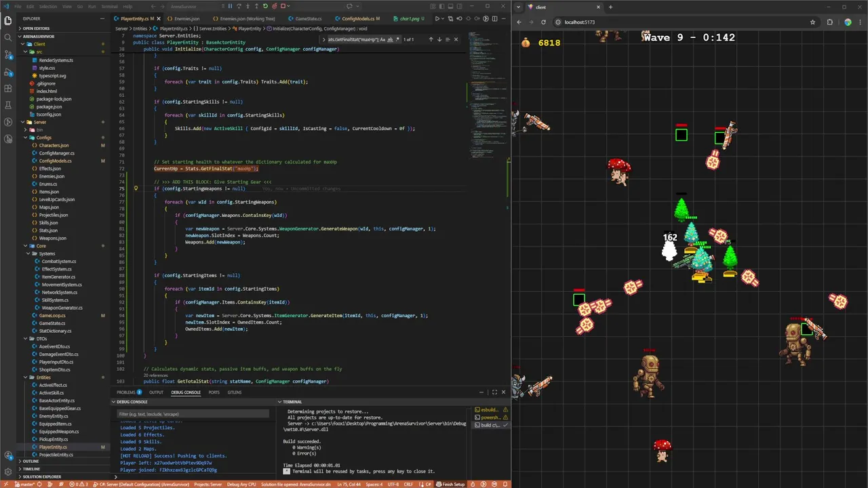Close the find widget
This screenshot has width=868, height=488.
pos(456,39)
